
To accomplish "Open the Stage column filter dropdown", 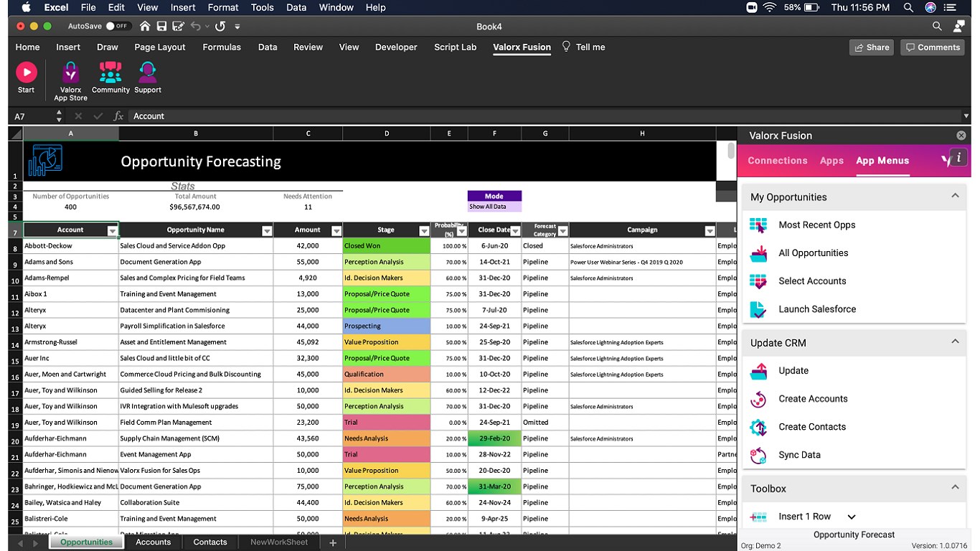I will pyautogui.click(x=424, y=231).
